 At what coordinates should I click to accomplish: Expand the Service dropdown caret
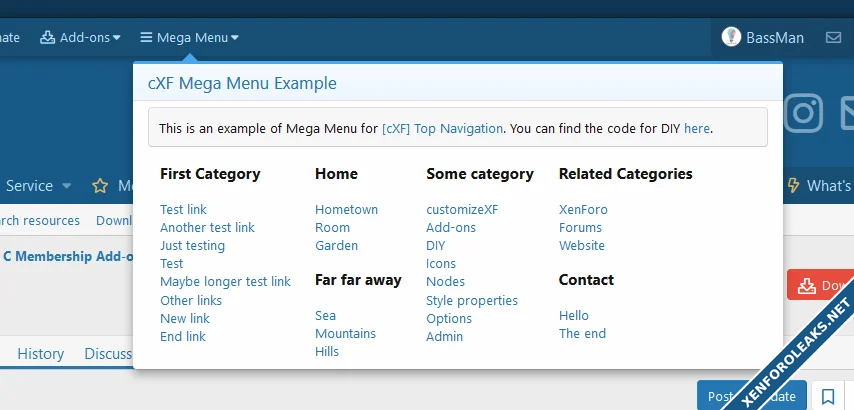(67, 186)
